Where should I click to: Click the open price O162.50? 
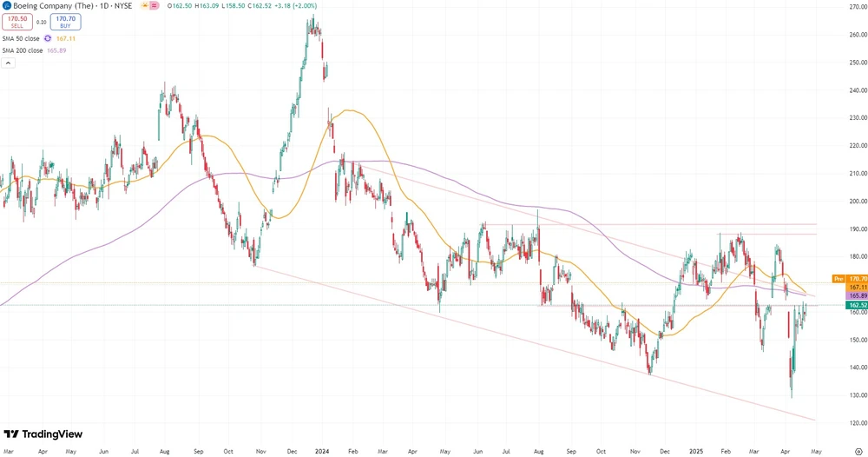[180, 5]
